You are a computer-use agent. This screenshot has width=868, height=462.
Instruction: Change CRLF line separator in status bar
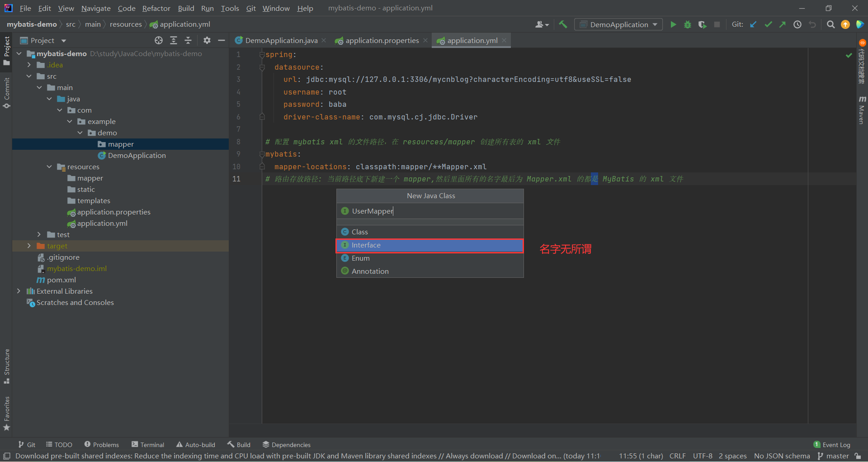click(x=677, y=456)
